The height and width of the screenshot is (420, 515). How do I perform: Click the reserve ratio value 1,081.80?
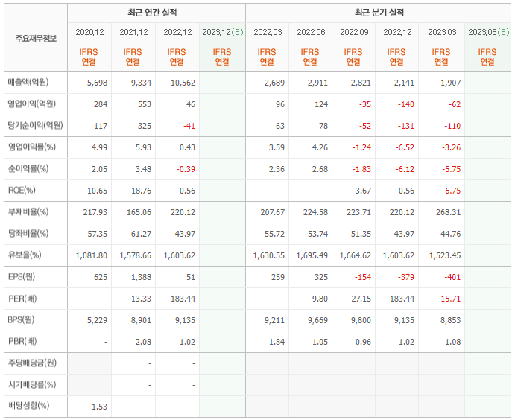tap(92, 255)
